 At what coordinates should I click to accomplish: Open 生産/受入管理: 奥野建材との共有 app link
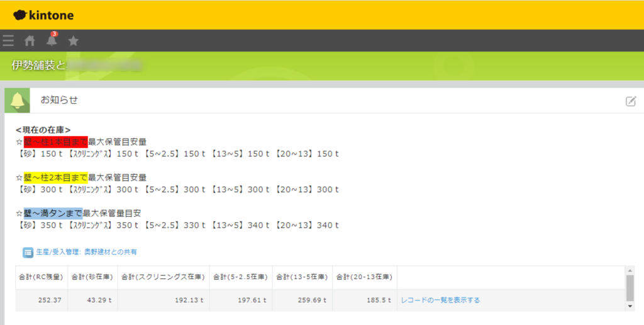point(87,252)
